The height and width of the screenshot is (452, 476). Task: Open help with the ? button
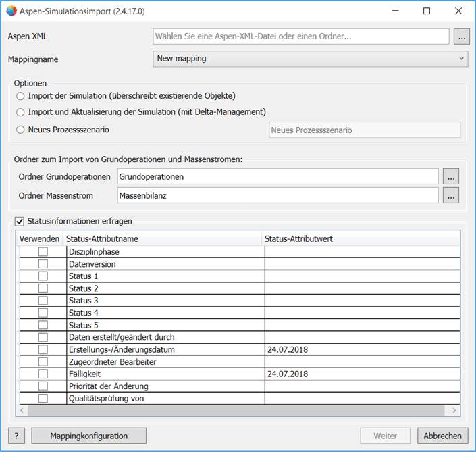point(16,436)
